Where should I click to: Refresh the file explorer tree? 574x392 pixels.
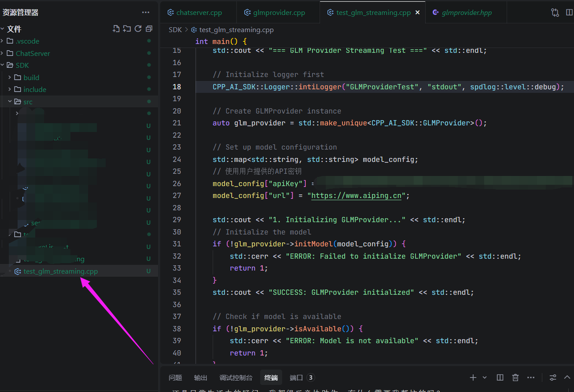coord(138,29)
